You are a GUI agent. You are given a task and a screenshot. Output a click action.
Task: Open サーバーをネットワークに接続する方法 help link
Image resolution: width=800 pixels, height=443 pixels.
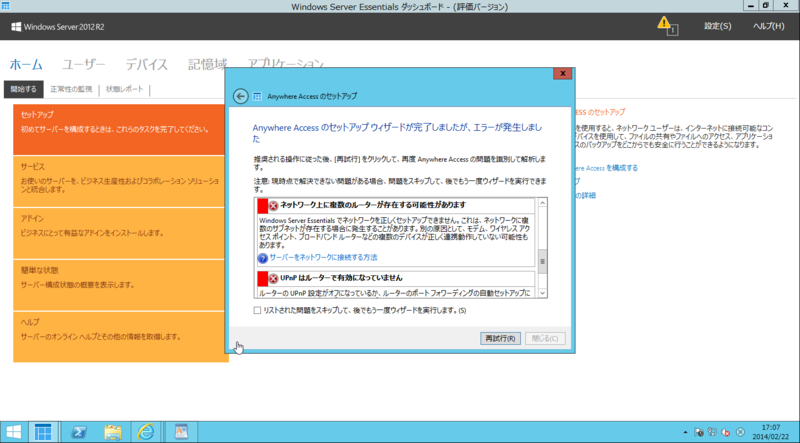(323, 258)
